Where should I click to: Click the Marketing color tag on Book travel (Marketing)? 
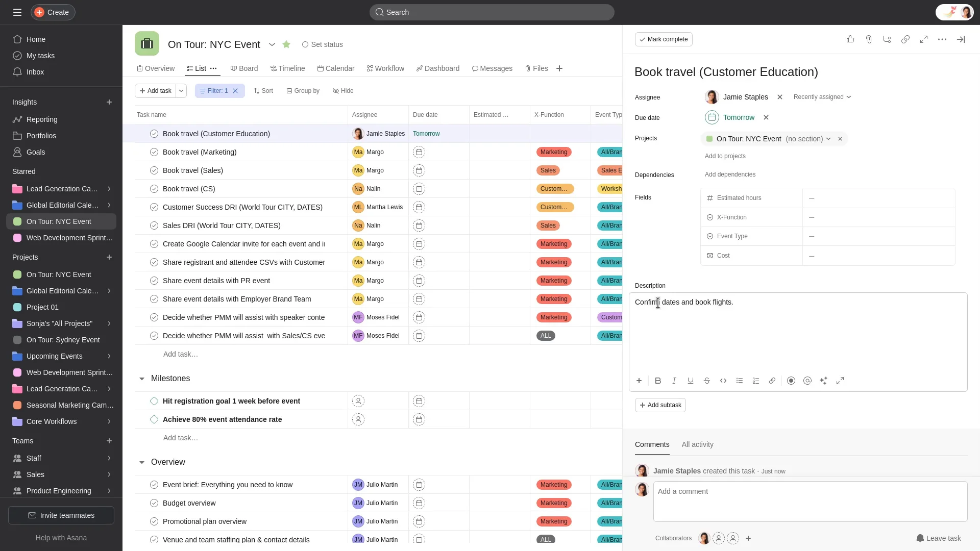[553, 152]
